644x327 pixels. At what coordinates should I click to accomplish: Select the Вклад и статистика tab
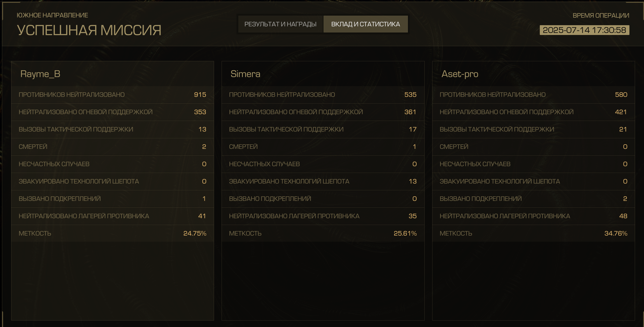coord(365,24)
